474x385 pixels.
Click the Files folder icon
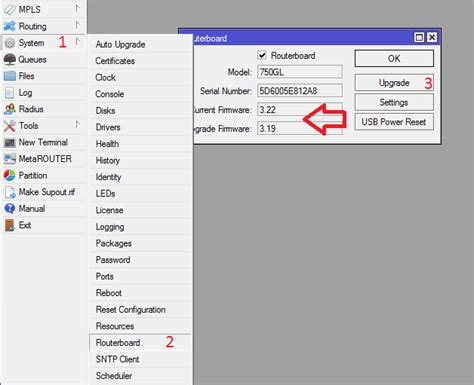10,76
